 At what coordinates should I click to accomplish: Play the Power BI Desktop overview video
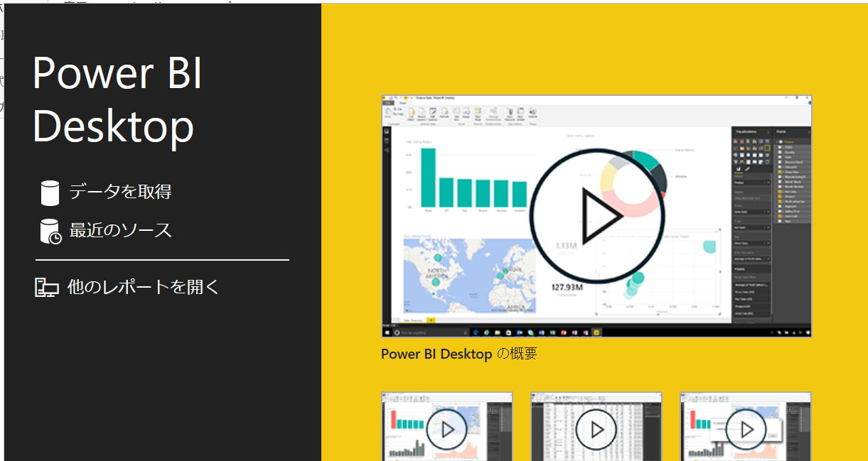point(596,216)
